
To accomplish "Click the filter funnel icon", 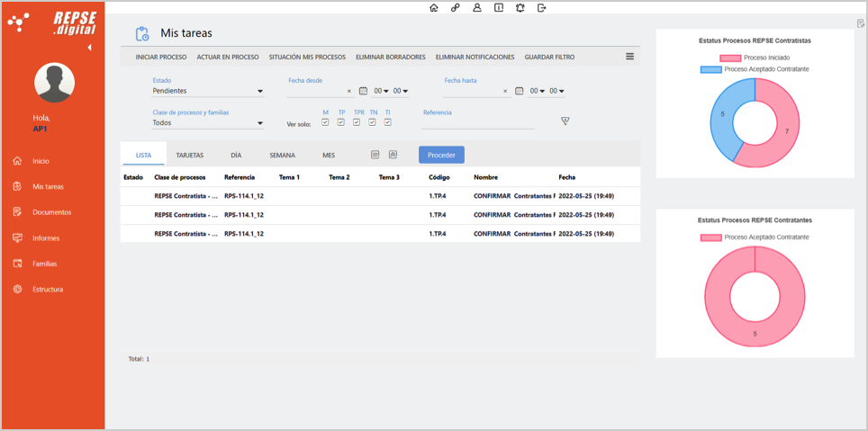I will pos(565,121).
